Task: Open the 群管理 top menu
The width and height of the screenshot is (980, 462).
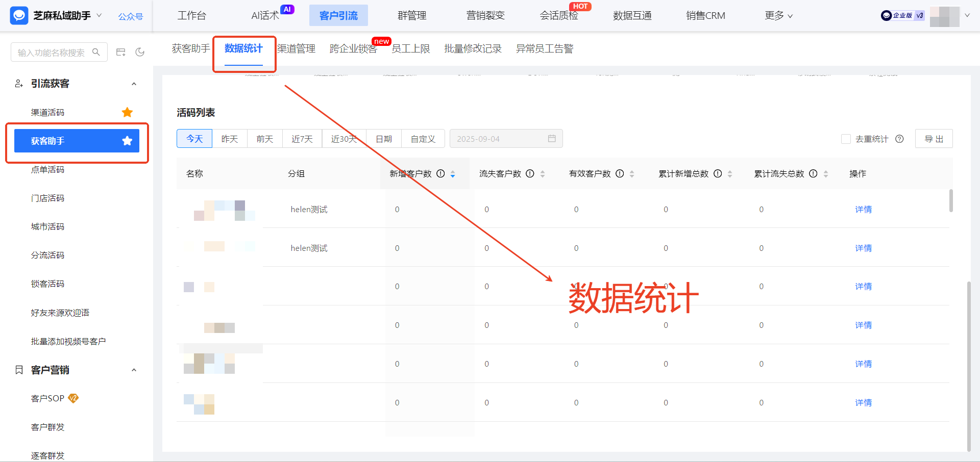Action: (x=412, y=16)
